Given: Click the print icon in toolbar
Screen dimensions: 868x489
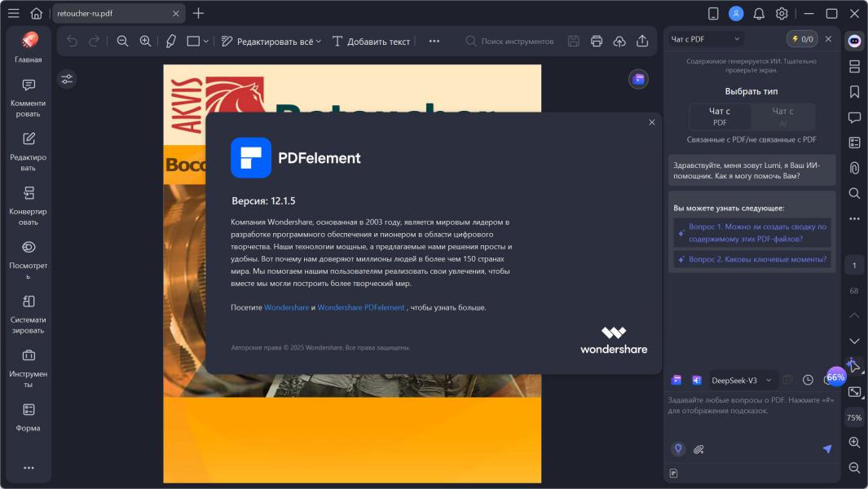Looking at the screenshot, I should (x=597, y=41).
